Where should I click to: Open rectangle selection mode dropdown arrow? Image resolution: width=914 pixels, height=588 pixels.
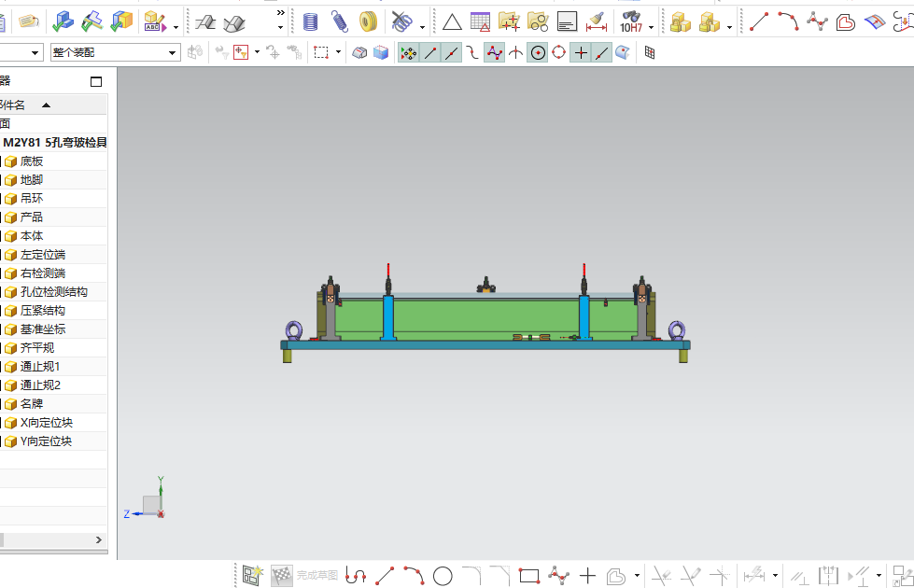338,52
